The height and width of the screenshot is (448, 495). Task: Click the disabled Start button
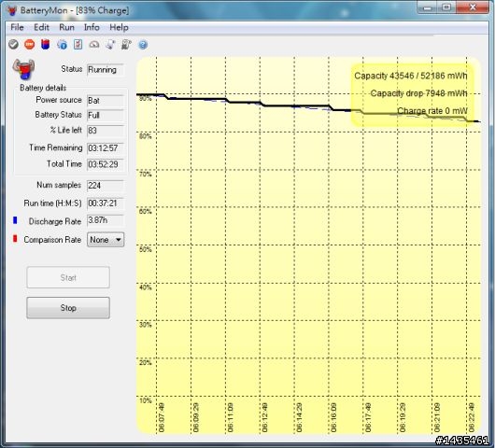point(68,277)
